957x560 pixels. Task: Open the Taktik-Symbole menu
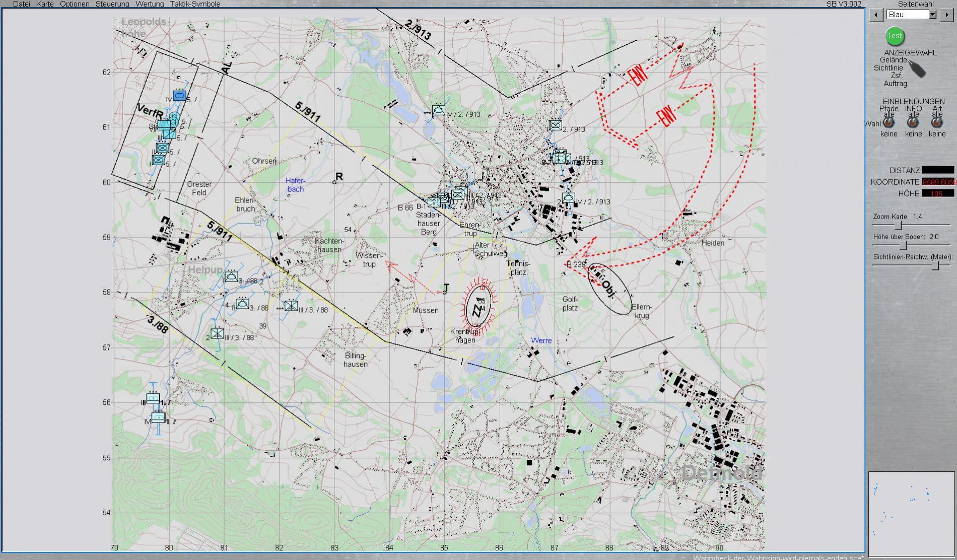pyautogui.click(x=195, y=4)
